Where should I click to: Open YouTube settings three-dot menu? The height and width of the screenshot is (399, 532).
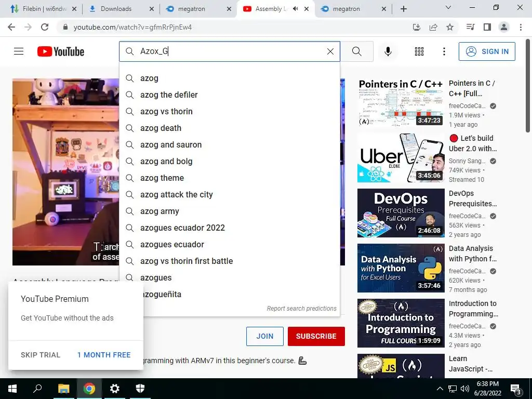tap(444, 51)
